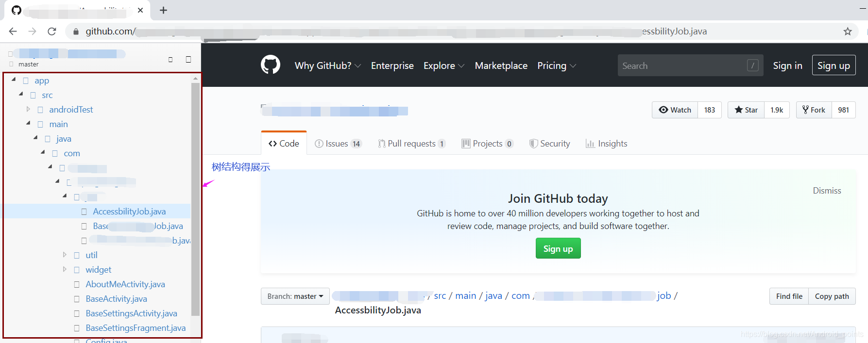Image resolution: width=868 pixels, height=343 pixels.
Task: Collapse the src folder in the tree
Action: (21, 94)
